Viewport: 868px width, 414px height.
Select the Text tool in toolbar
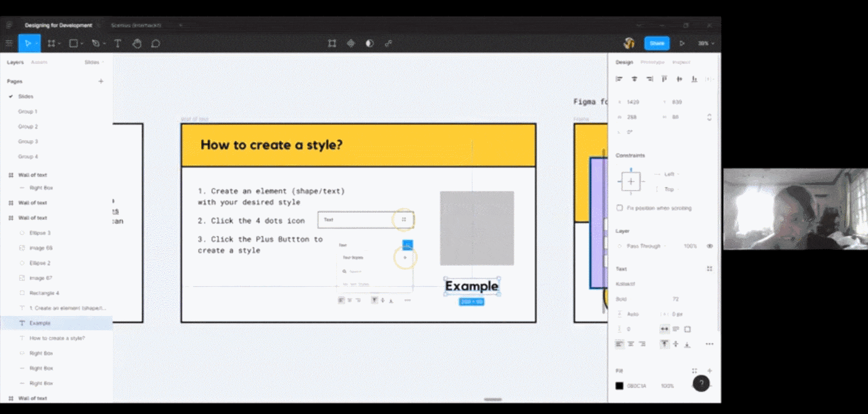tap(118, 44)
